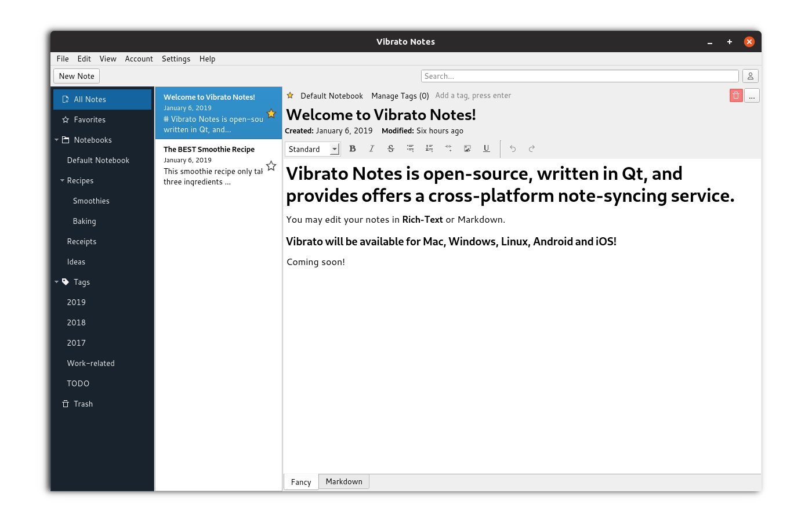
Task: Select the Tags sidebar item
Action: [82, 282]
